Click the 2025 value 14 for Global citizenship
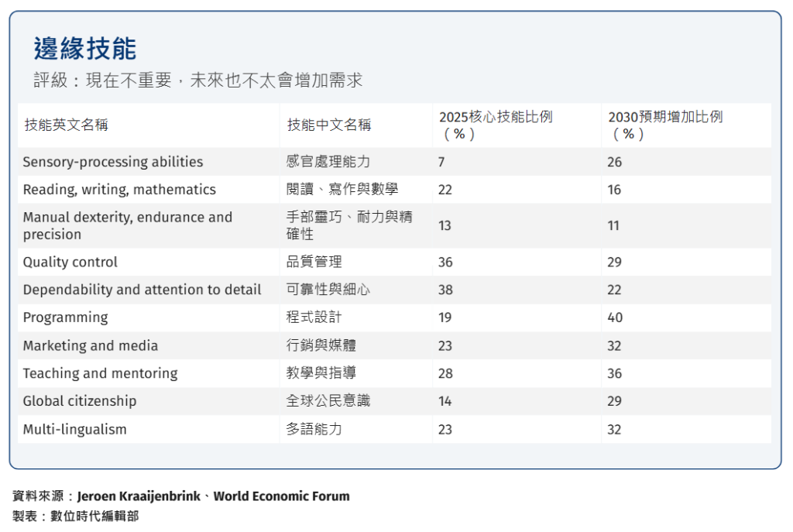The image size is (793, 532). pos(445,402)
